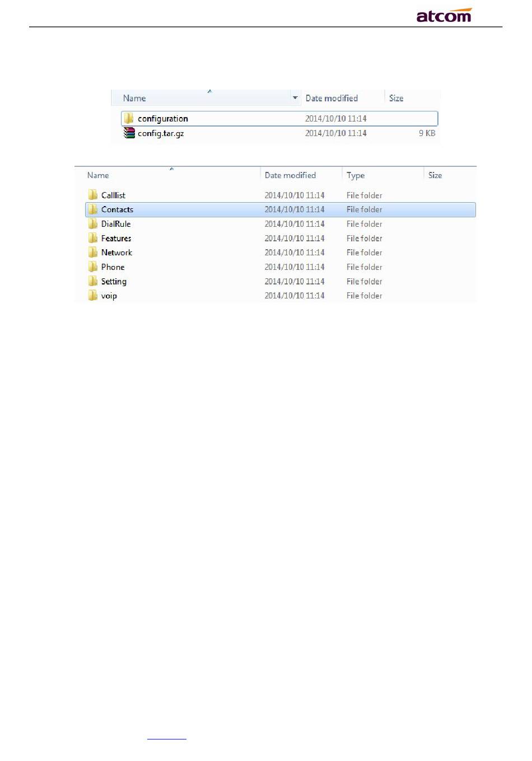The height and width of the screenshot is (761, 532).
Task: Click the date of config.tar.gz
Action: 336,133
